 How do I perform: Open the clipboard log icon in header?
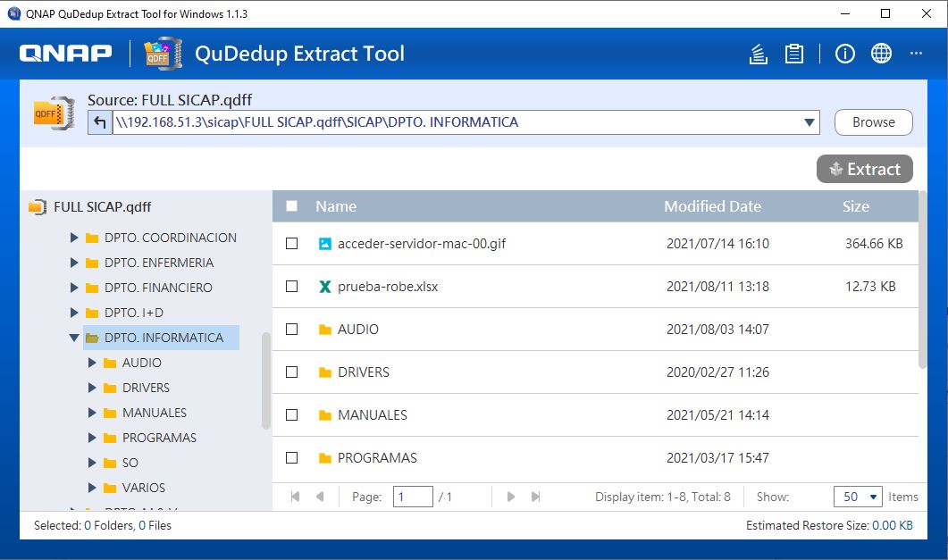(x=793, y=54)
